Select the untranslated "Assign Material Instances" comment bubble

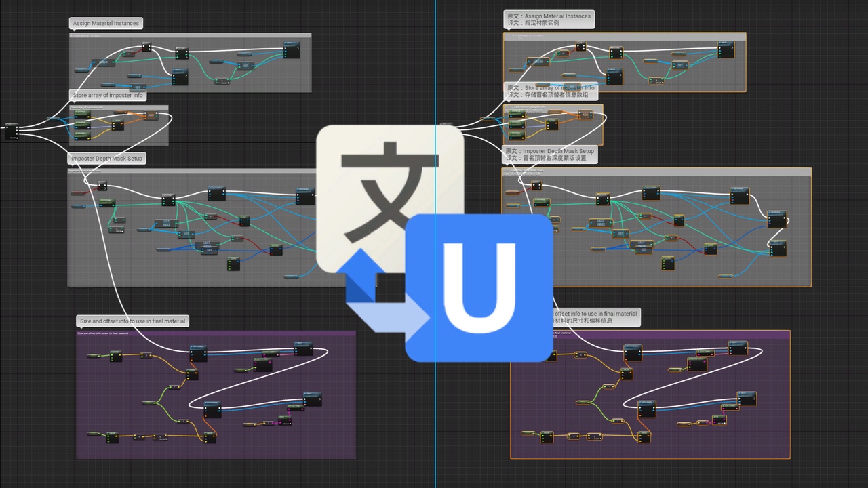106,23
